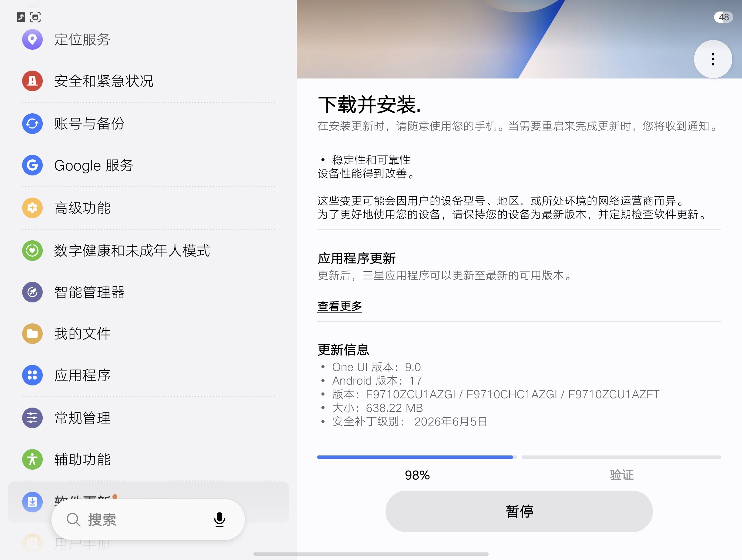Viewport: 742px width, 560px height.
Task: Tap the red safety and emergency icon
Action: [32, 81]
